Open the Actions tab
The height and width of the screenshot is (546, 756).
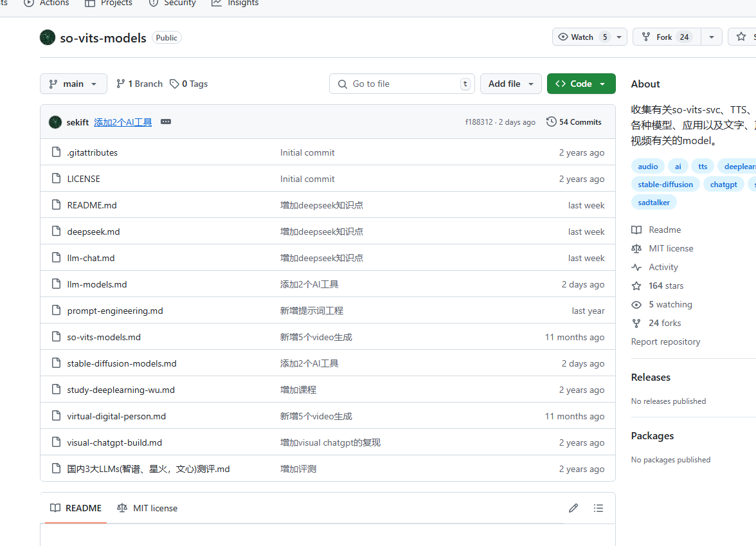[x=47, y=3]
